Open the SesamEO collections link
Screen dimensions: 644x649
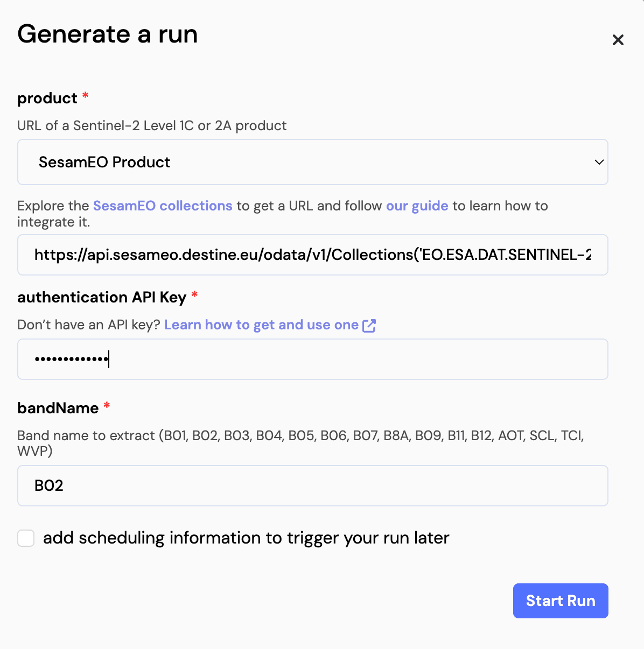click(x=162, y=206)
